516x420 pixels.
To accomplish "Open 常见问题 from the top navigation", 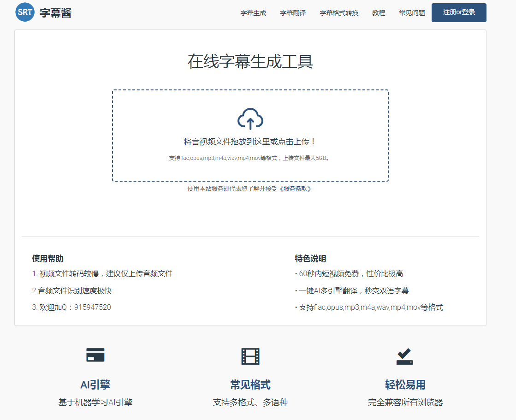I will (412, 13).
